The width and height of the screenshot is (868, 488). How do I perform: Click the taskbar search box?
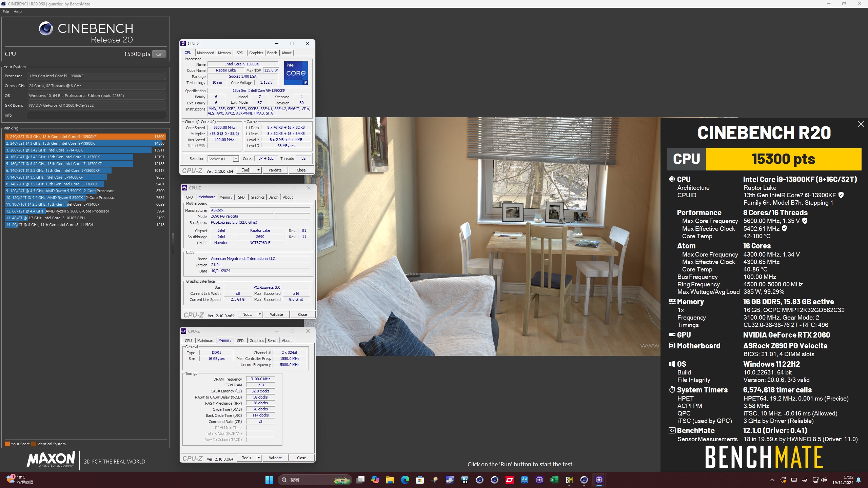pos(315,480)
